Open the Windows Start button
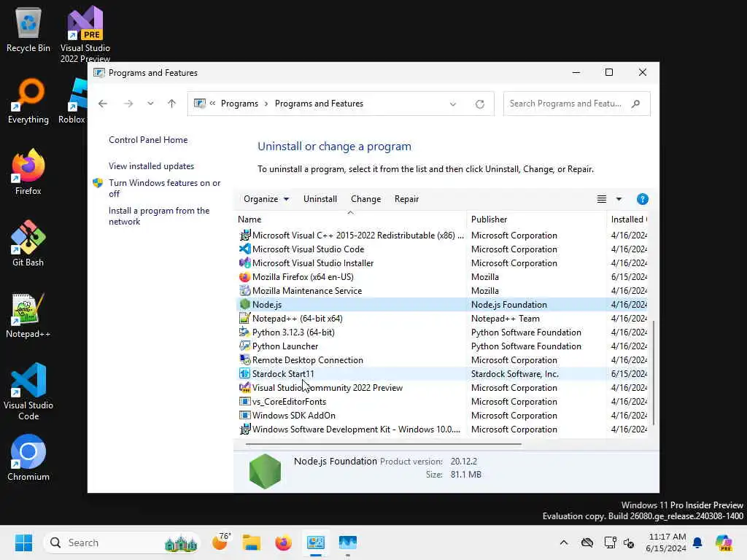The image size is (747, 560). (x=23, y=542)
